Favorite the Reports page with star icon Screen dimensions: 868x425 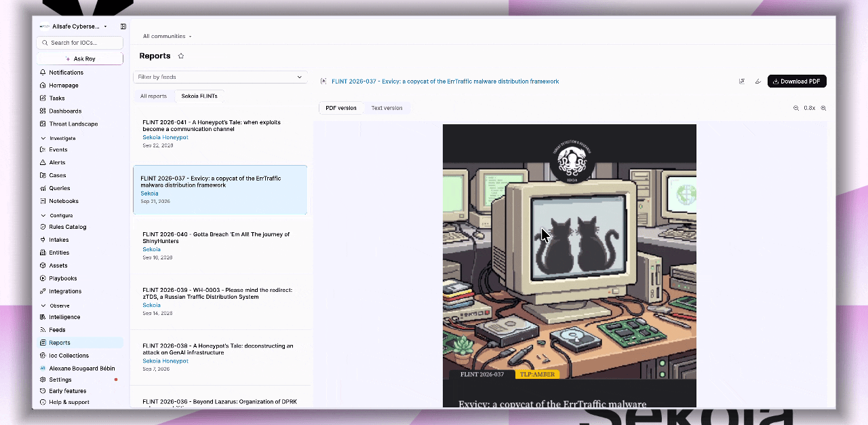[x=181, y=56]
